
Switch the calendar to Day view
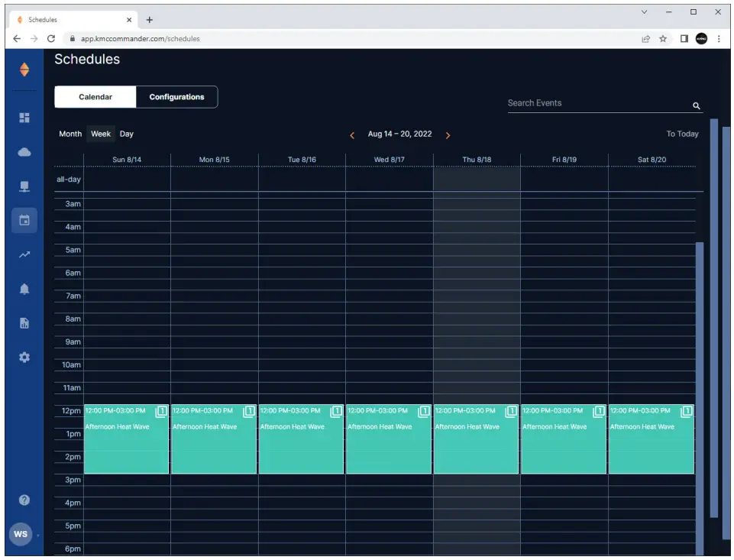tap(125, 134)
